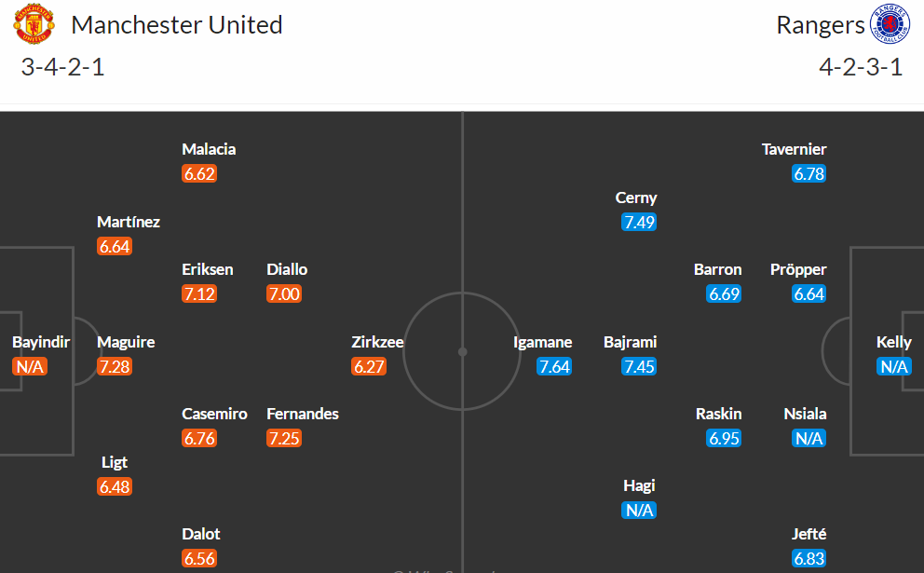Image resolution: width=924 pixels, height=573 pixels.
Task: Open Rangers team name link
Action: click(821, 26)
